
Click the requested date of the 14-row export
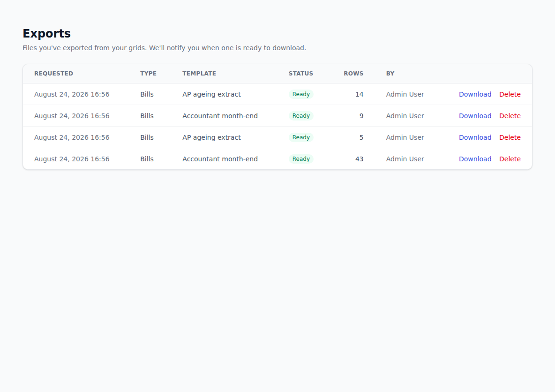coord(72,94)
